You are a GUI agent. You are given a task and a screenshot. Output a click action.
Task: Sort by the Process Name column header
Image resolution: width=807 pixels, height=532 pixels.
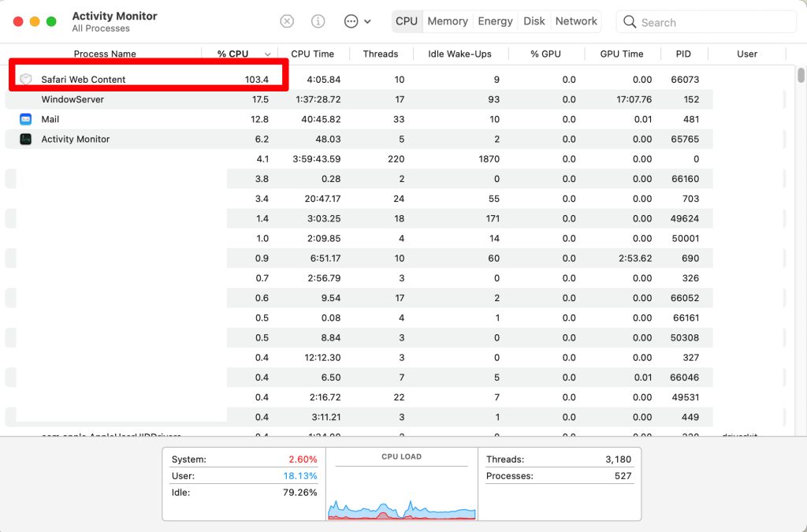coord(105,54)
